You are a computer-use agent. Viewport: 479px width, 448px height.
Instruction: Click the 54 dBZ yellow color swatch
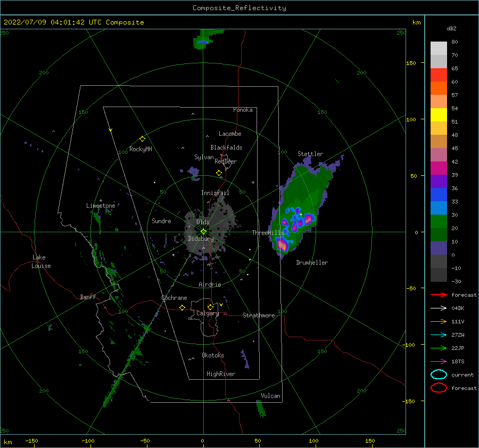[x=439, y=115]
